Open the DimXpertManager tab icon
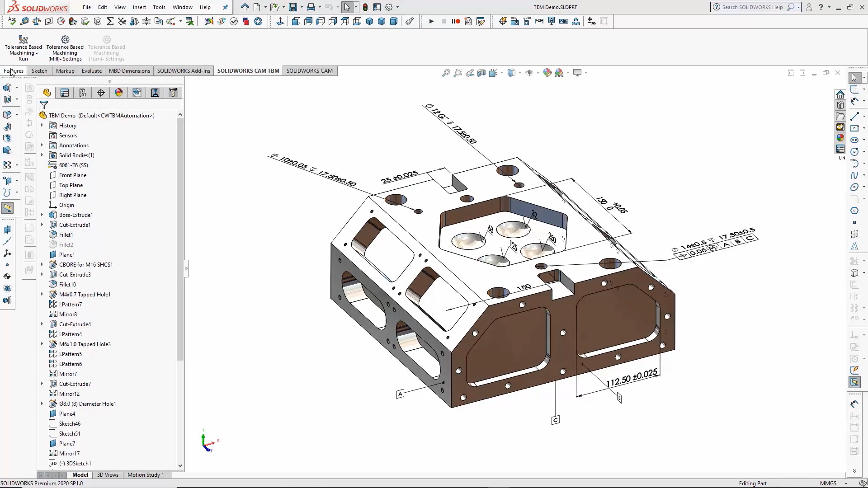The height and width of the screenshot is (488, 868). pyautogui.click(x=101, y=93)
